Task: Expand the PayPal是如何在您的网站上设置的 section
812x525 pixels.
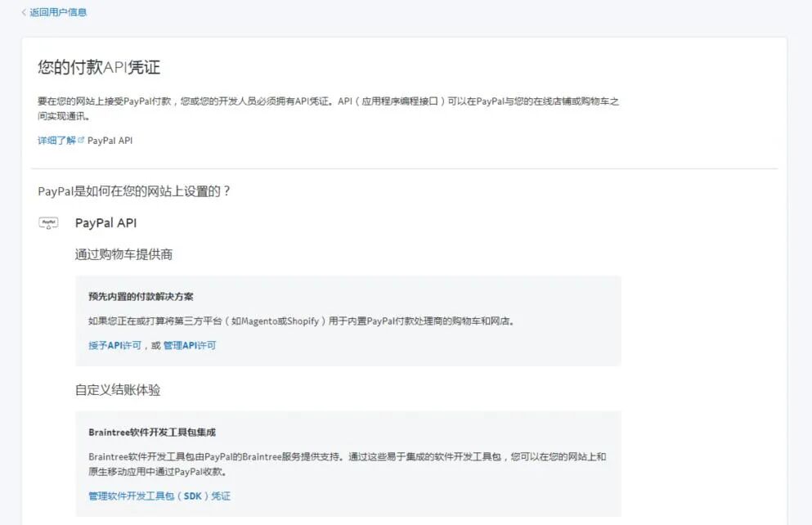Action: point(133,191)
